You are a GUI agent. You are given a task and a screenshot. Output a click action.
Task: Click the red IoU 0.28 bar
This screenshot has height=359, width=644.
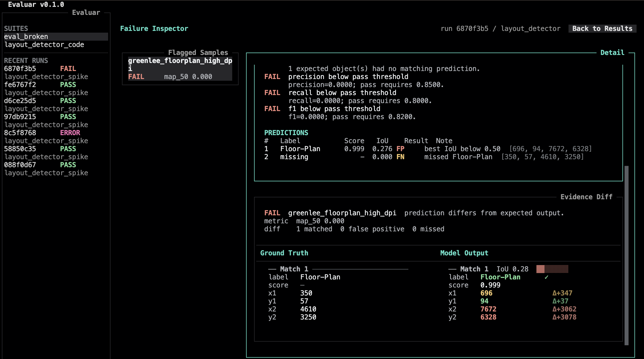tap(552, 269)
